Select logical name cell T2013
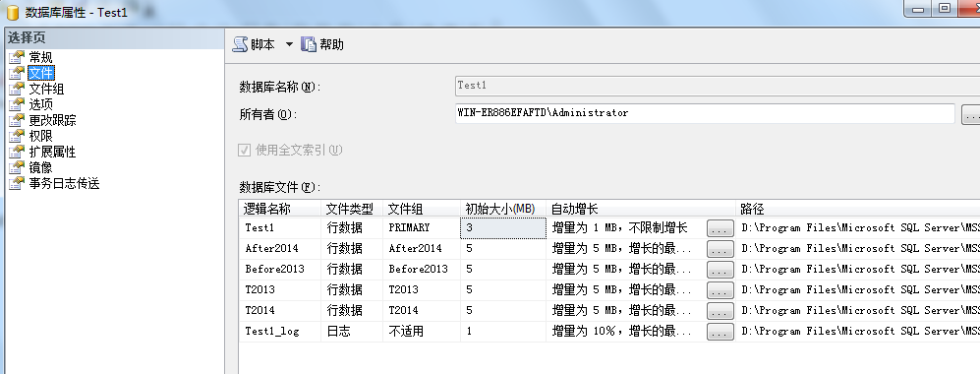 coord(280,290)
